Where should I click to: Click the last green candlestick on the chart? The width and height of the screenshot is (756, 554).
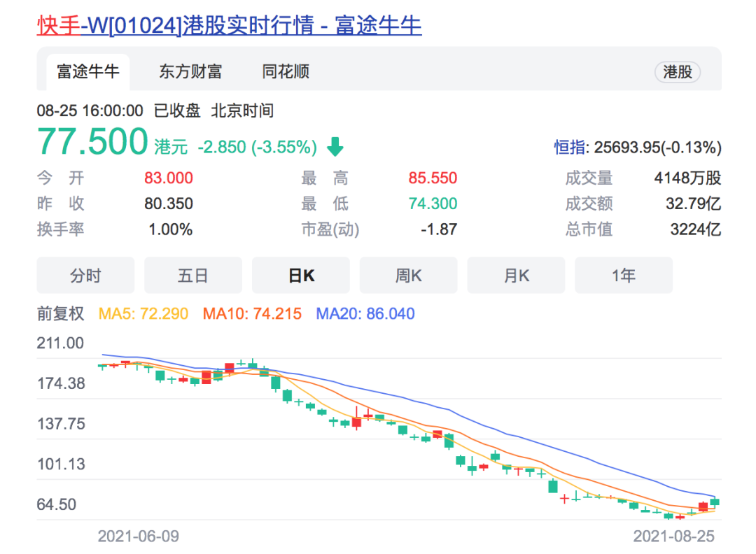(x=715, y=502)
